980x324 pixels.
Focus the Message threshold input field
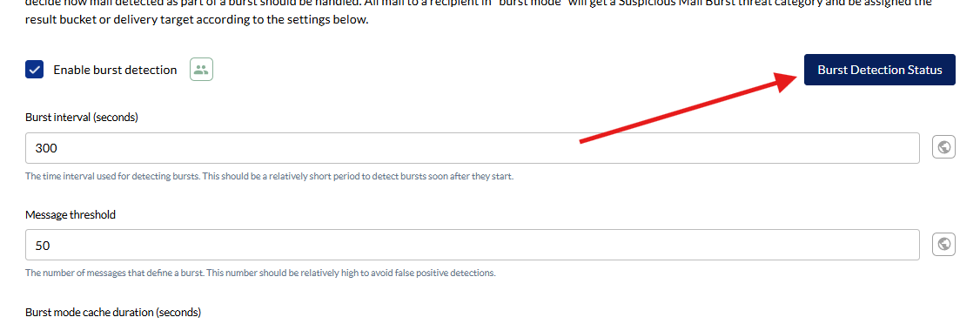point(473,245)
